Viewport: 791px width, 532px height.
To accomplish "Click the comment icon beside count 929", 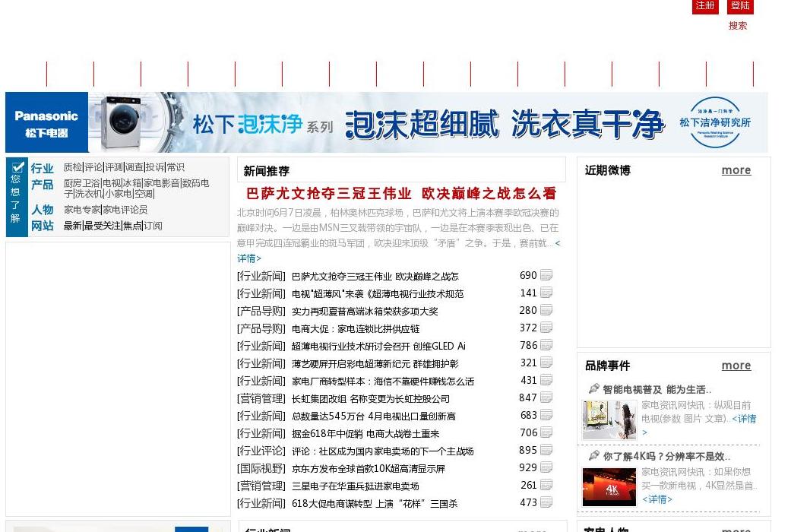I will pos(546,467).
